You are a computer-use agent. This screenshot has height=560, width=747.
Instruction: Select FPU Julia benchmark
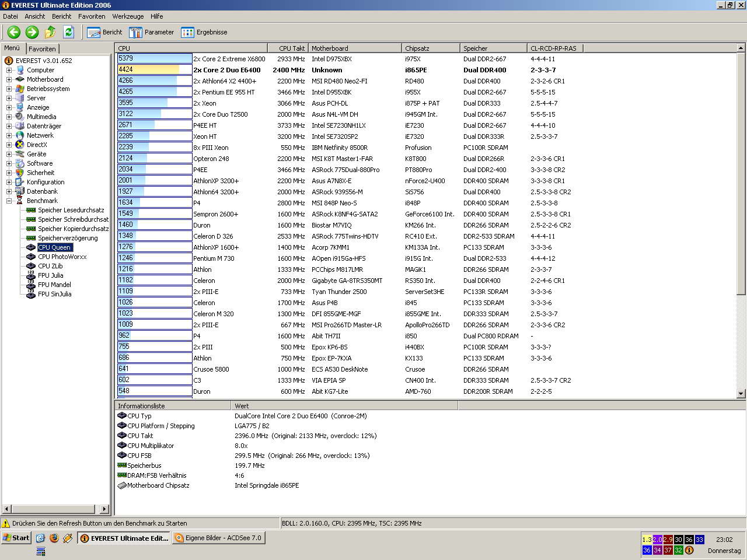[50, 275]
